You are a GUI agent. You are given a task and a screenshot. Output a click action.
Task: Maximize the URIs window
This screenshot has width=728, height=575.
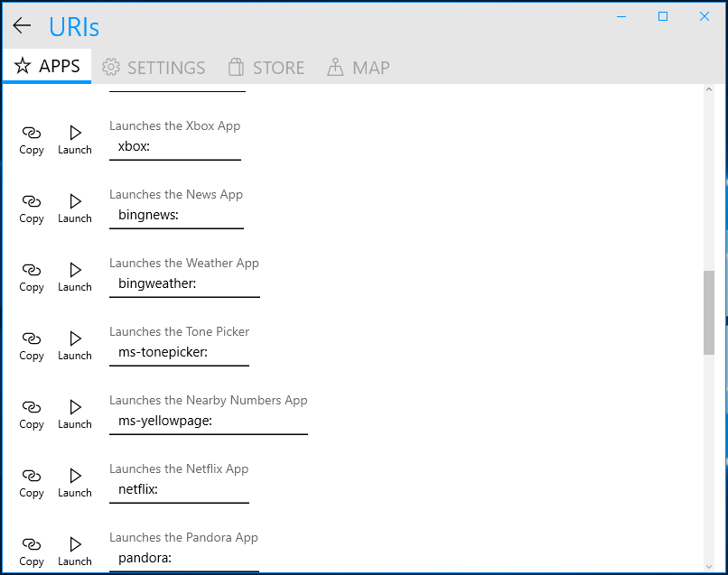click(x=663, y=17)
